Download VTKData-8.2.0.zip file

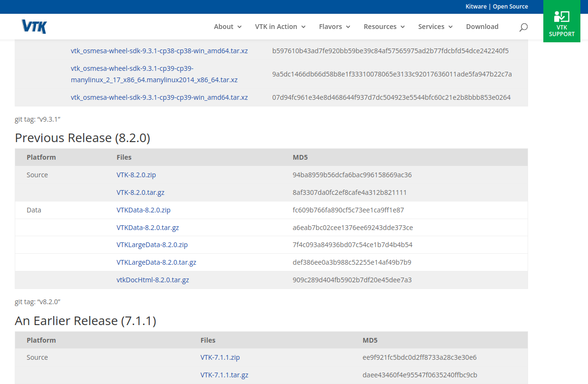click(144, 210)
